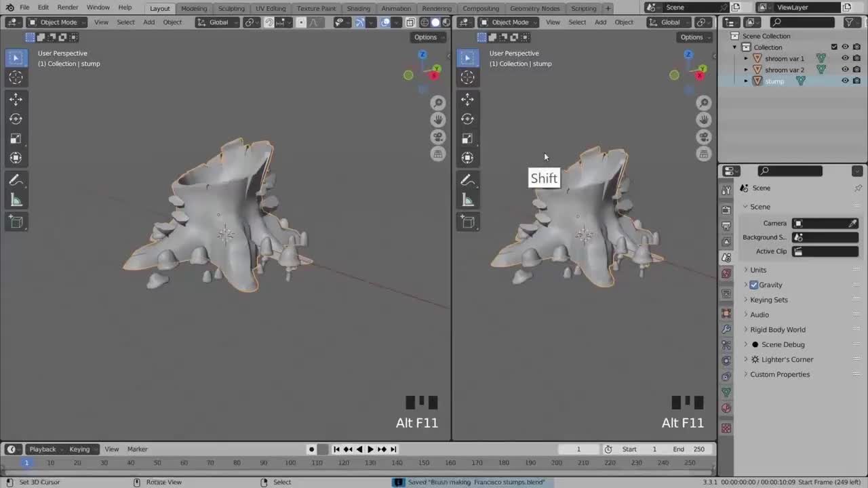
Task: Select the Scale tool in left viewport
Action: click(16, 138)
